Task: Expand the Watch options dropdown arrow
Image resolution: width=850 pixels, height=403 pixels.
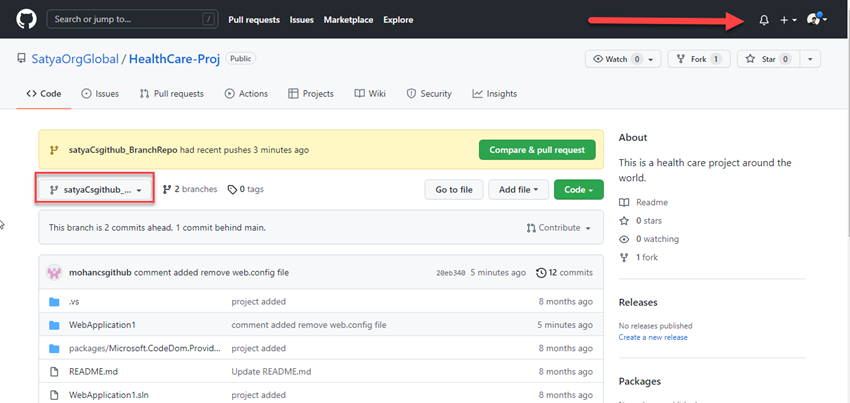Action: 651,59
